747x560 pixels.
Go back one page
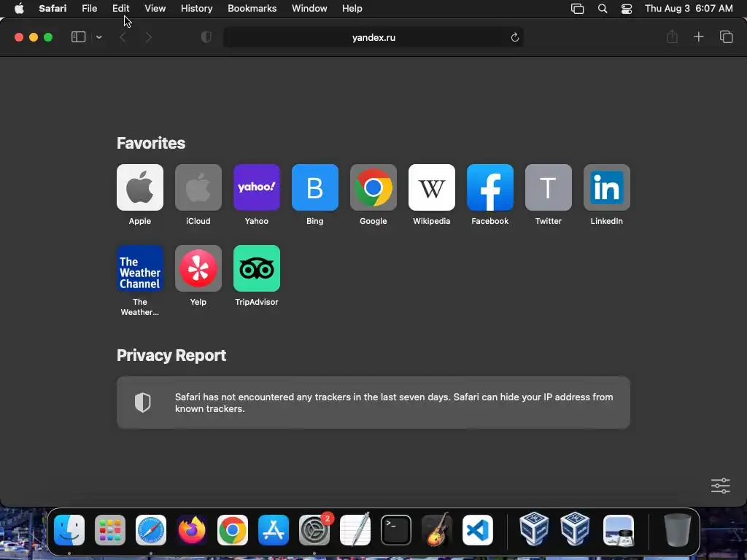point(123,37)
